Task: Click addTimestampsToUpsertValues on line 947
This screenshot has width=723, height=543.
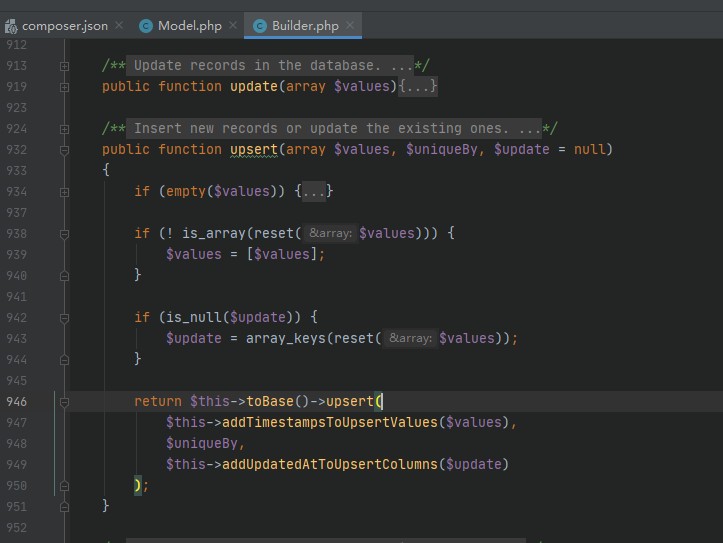Action: coord(330,422)
